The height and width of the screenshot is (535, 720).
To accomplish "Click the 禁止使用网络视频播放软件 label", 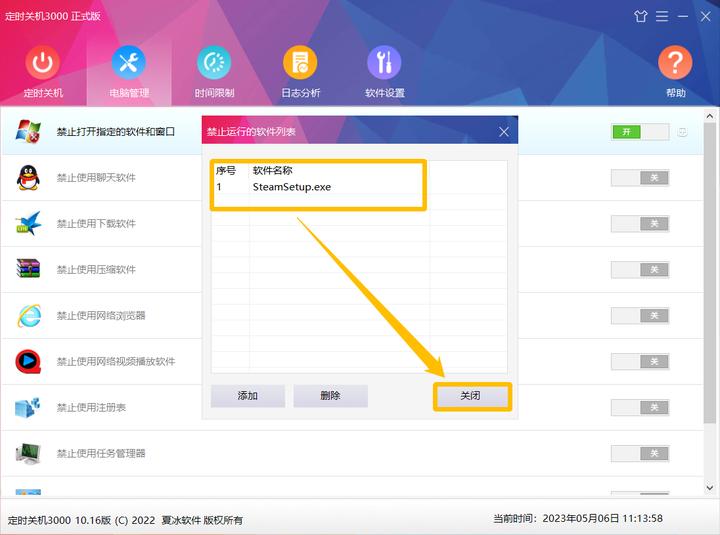I will tap(116, 361).
